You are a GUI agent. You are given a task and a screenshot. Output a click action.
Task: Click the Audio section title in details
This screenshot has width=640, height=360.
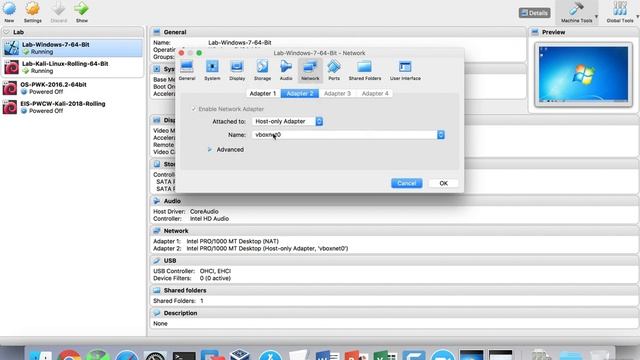pos(172,201)
